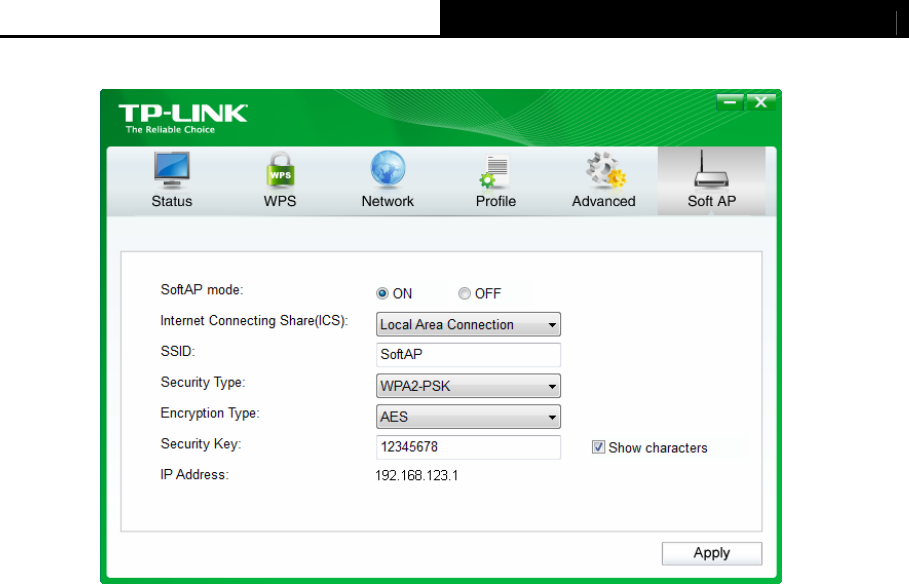Click the TP-LINK logo
Screen dimensions: 909x584
coord(183,118)
